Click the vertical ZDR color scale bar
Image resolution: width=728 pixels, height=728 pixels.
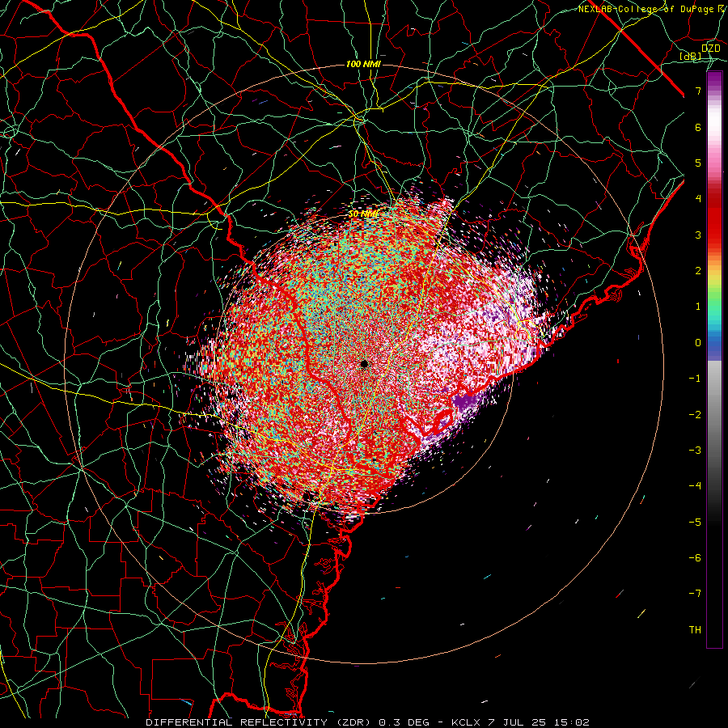pos(714,359)
